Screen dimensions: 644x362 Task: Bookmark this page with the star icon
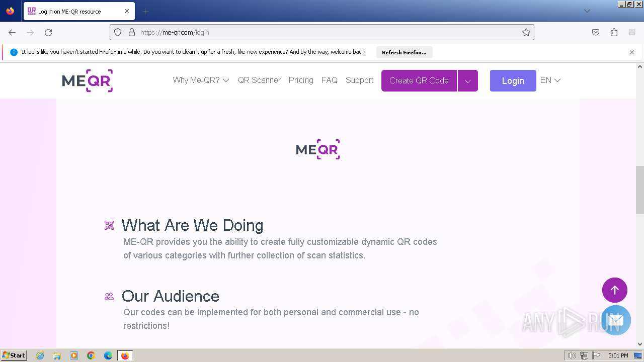[x=526, y=32]
